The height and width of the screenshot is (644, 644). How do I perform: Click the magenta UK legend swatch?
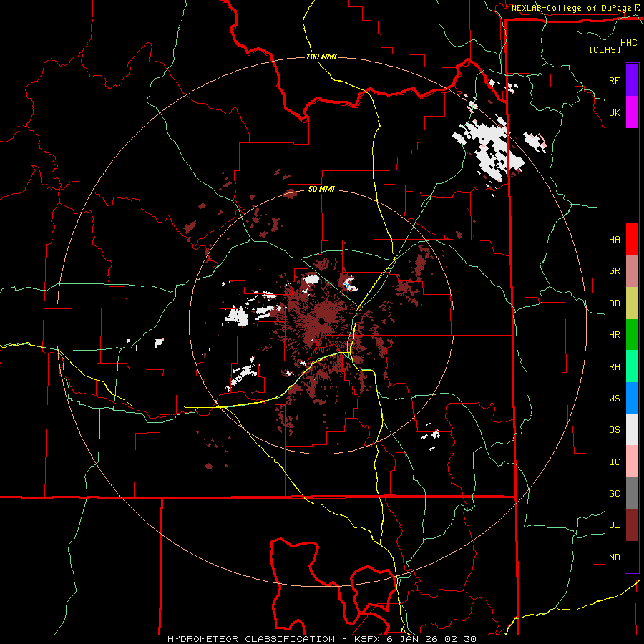point(632,112)
